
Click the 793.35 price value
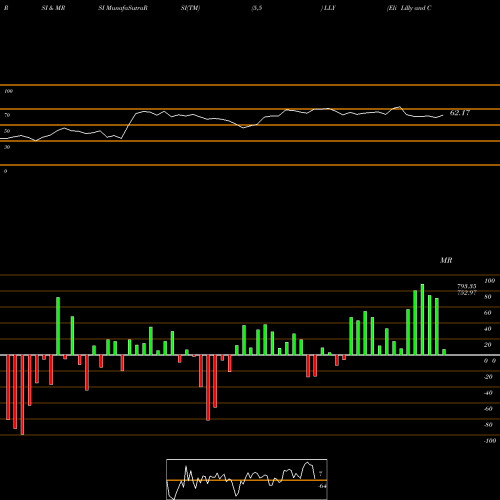click(x=467, y=286)
